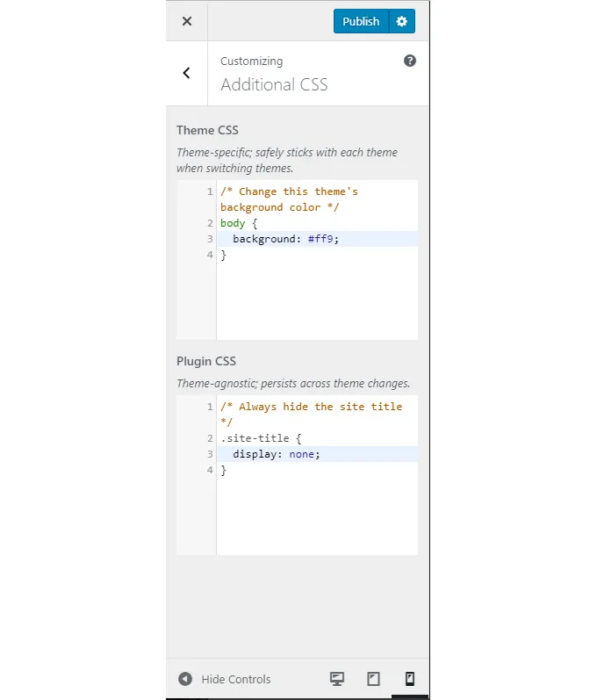Toggle Hide Controls
This screenshot has height=700, width=597.
(x=235, y=679)
